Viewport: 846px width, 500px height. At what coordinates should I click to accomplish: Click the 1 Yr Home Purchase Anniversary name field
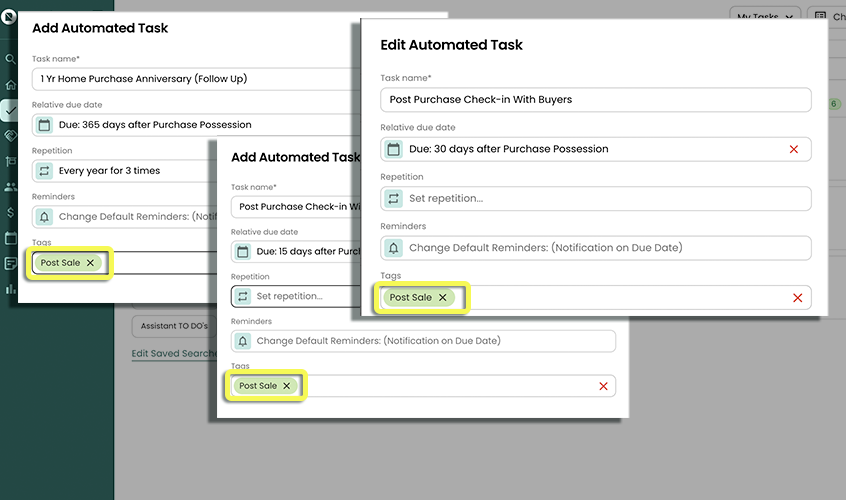point(190,78)
